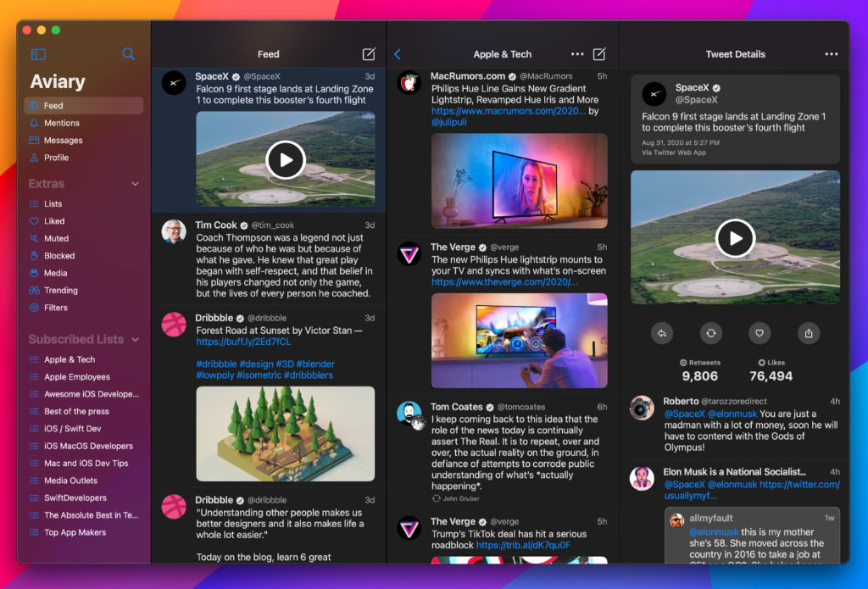Open Tom Coates profile avatar
Viewport: 868px width, 589px height.
pos(410,415)
